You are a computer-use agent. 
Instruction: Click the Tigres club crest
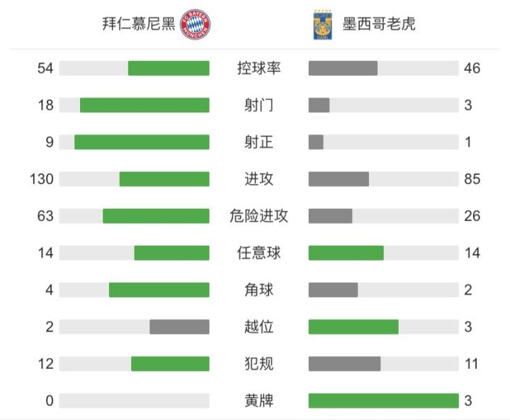click(x=322, y=25)
